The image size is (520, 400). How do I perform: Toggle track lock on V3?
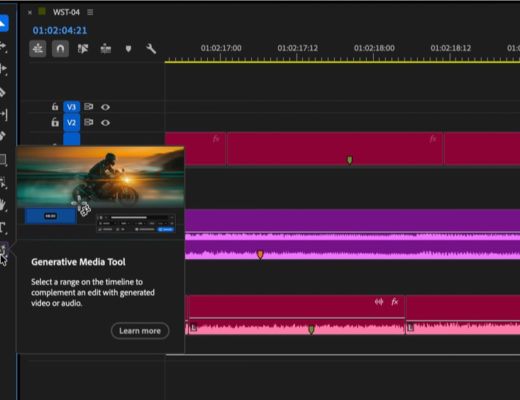55,107
